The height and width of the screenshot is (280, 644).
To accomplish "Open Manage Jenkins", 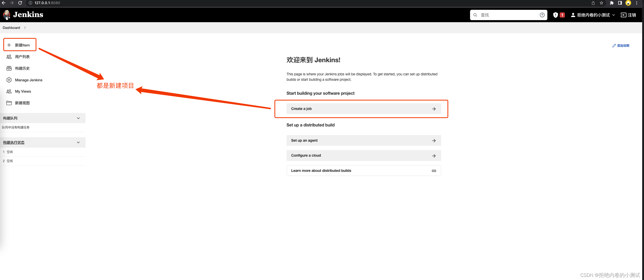I will pyautogui.click(x=29, y=80).
